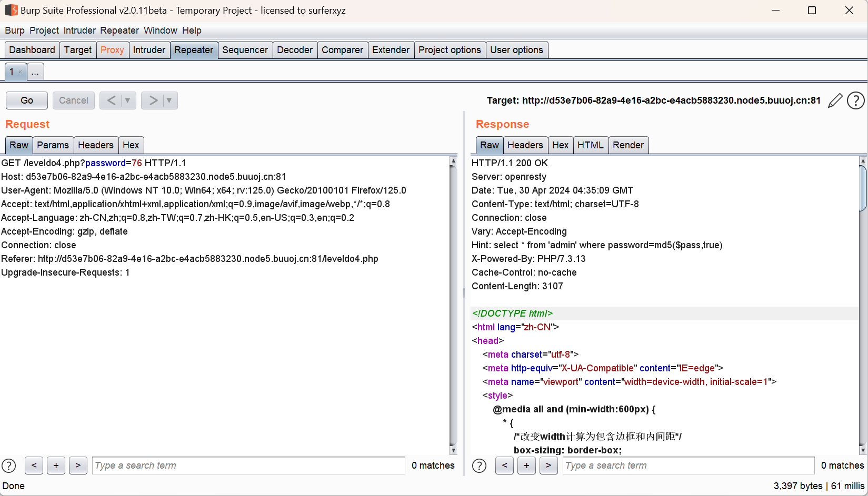This screenshot has height=496, width=868.
Task: Select the request Hex tab
Action: pos(131,145)
